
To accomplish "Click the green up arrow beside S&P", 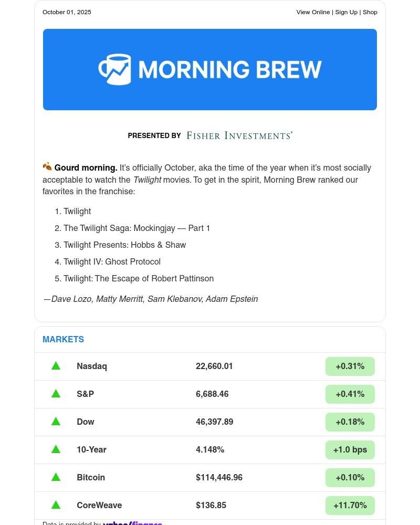I will (56, 394).
